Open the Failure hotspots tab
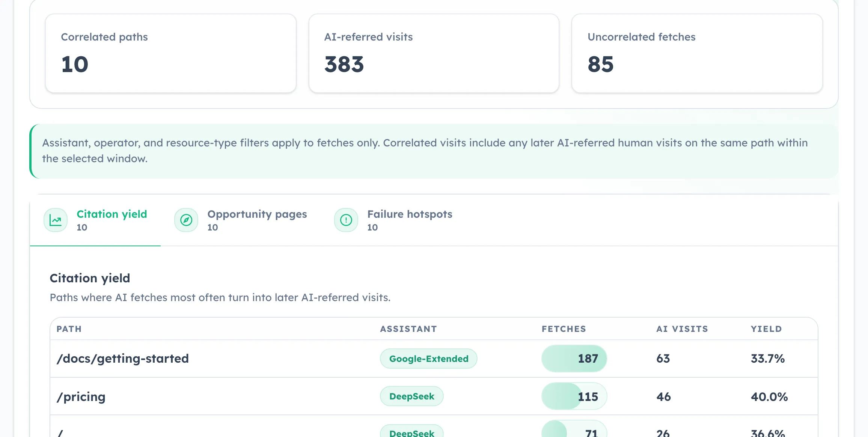Viewport: 868px width, 437px height. [x=393, y=220]
